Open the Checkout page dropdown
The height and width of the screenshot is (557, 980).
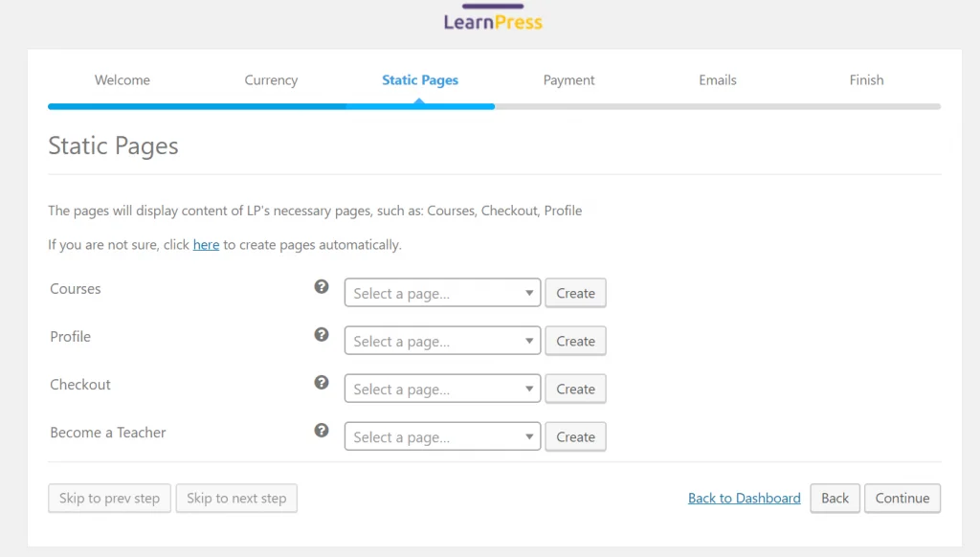[x=442, y=389]
